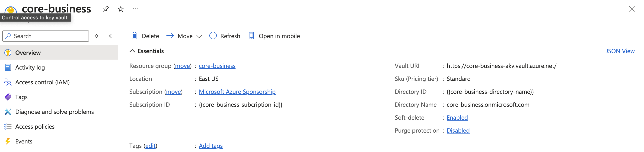Screen dimensions: 644x152
Task: Click the Delete trash can icon
Action: coord(134,36)
